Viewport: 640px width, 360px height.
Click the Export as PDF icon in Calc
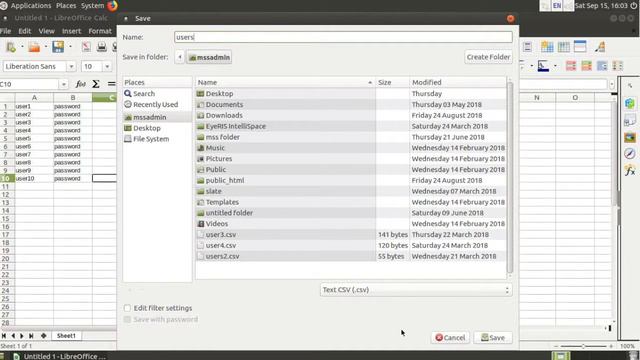(86, 47)
